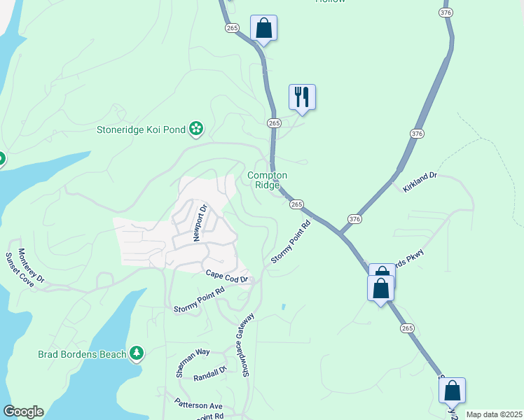Image resolution: width=524 pixels, height=420 pixels.
Task: Click the 376 route shield near Kirkland Dr
Action: click(417, 134)
